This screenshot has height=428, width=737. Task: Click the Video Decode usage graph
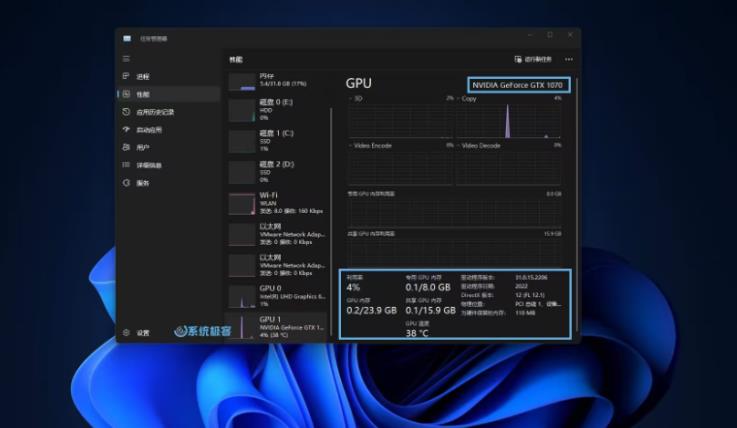tap(509, 167)
